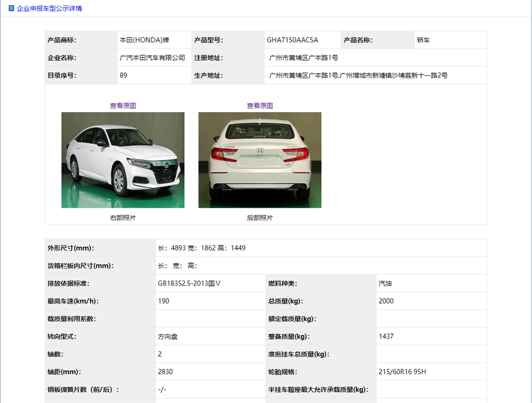
Task: Click the catalog number value 89
Action: pos(123,75)
